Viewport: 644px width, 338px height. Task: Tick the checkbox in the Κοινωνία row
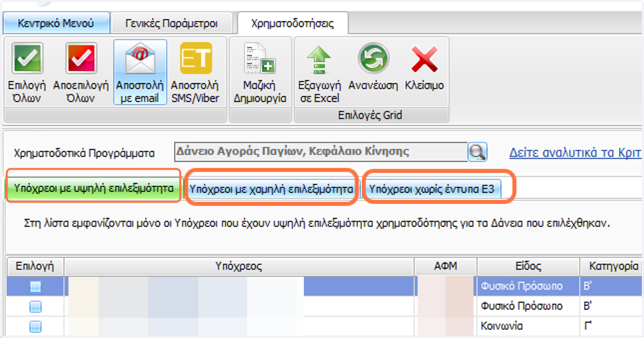[x=35, y=326]
